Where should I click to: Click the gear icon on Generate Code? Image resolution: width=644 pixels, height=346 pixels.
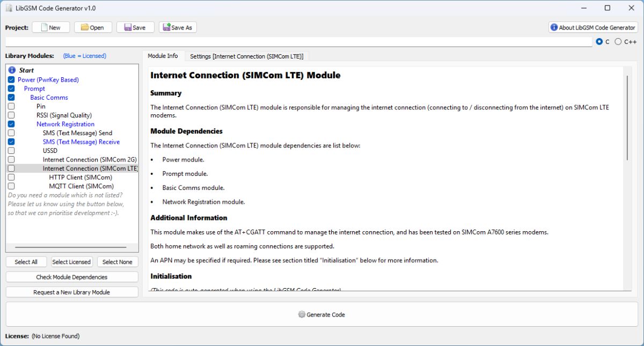302,315
